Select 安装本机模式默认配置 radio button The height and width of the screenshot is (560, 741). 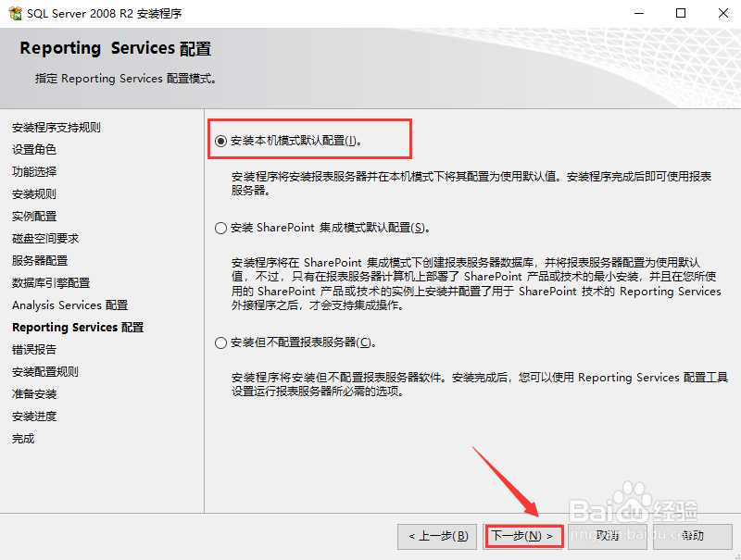pos(220,141)
